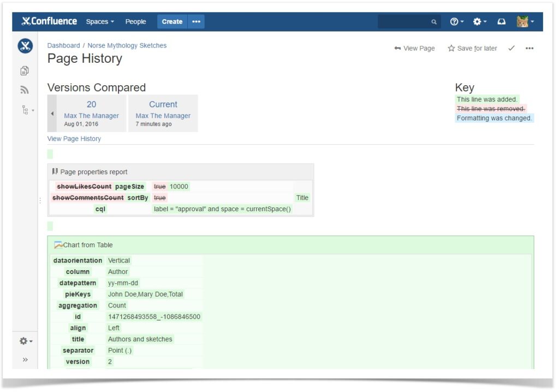Open the more actions ellipsis menu
Image resolution: width=559 pixels, height=392 pixels.
point(530,48)
